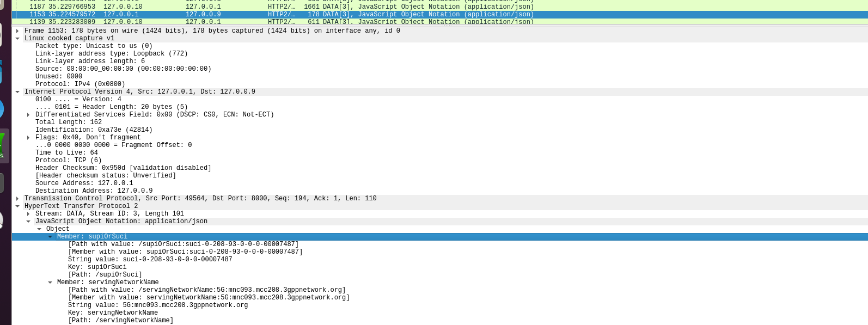This screenshot has width=868, height=325.
Task: Select the '[Path: /supiOrSuci]' line
Action: (x=105, y=275)
